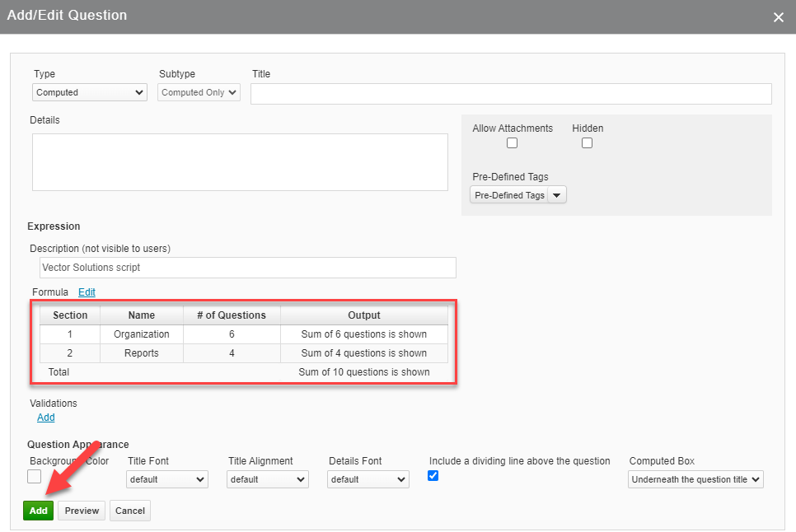Click inside the Details text area
The height and width of the screenshot is (532, 796).
240,162
